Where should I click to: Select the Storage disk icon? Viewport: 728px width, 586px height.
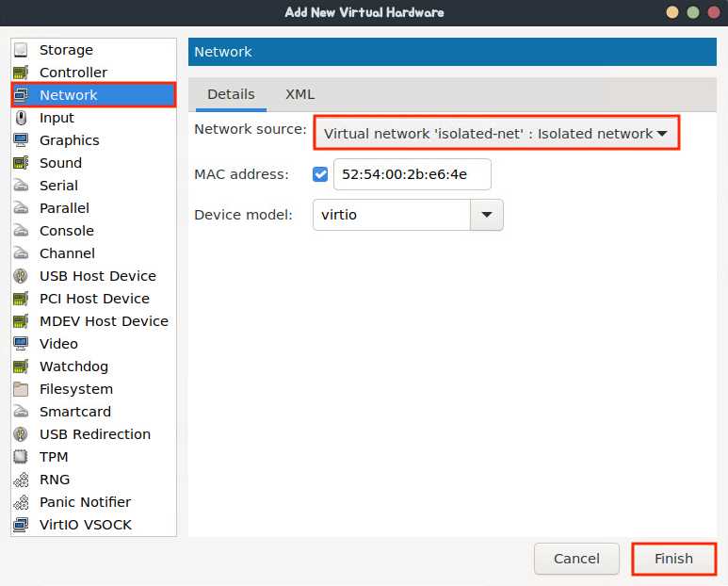21,50
